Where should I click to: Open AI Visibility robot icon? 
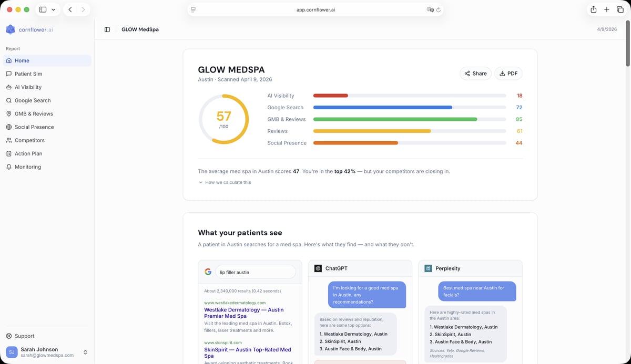[x=9, y=87]
